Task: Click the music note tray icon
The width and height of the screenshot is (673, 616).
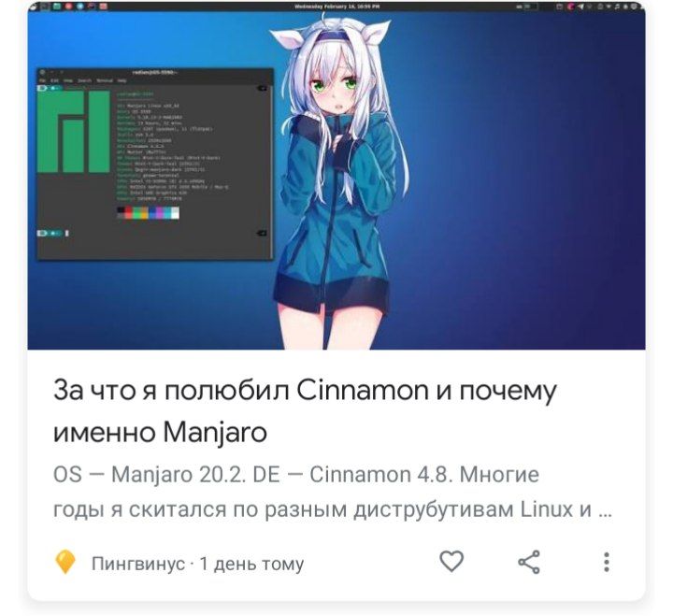Action: tap(617, 7)
